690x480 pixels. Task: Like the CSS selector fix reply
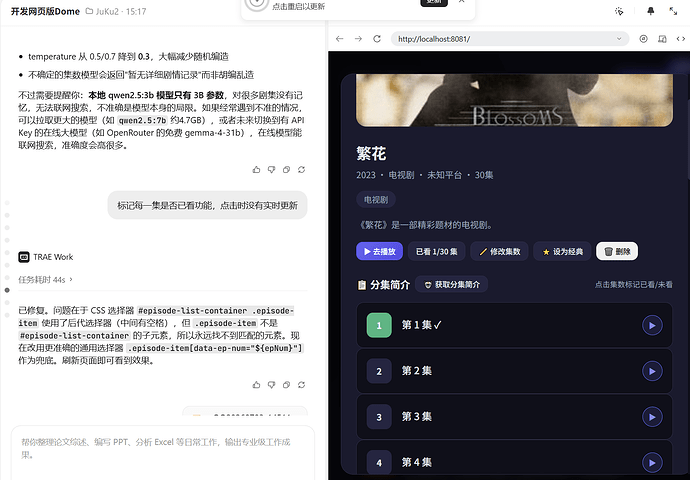pyautogui.click(x=257, y=385)
